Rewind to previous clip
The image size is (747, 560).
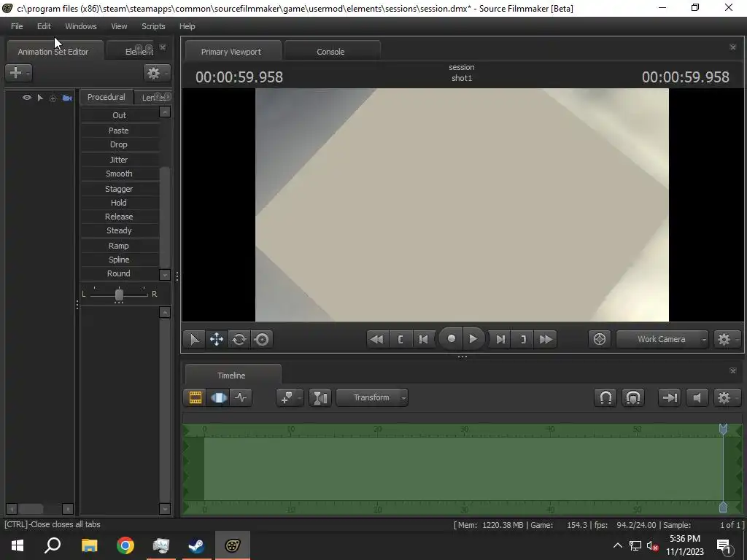(377, 340)
